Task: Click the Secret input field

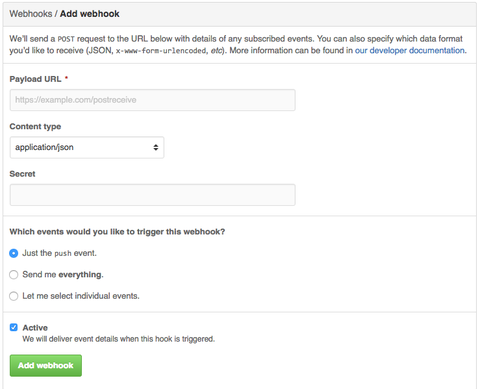Action: pyautogui.click(x=152, y=195)
